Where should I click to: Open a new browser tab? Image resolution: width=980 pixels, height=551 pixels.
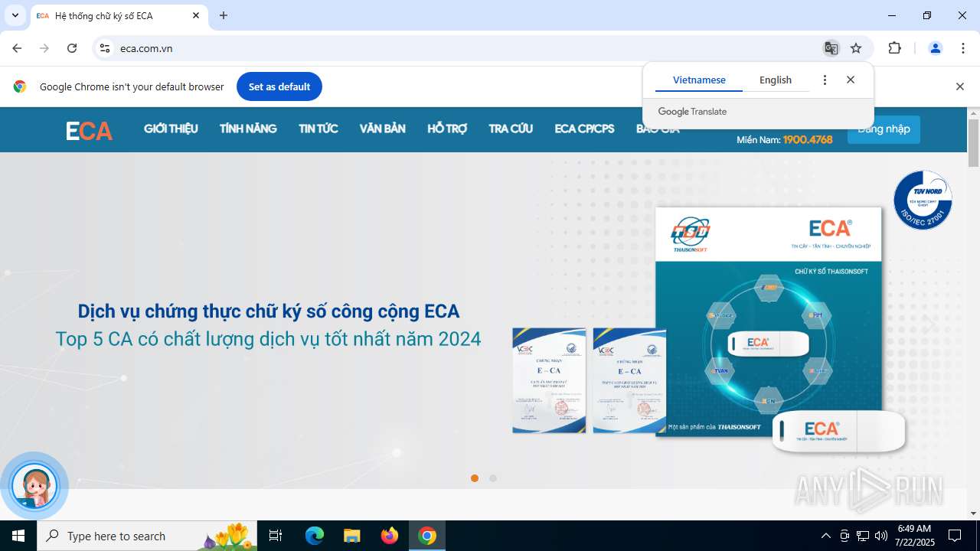(224, 15)
